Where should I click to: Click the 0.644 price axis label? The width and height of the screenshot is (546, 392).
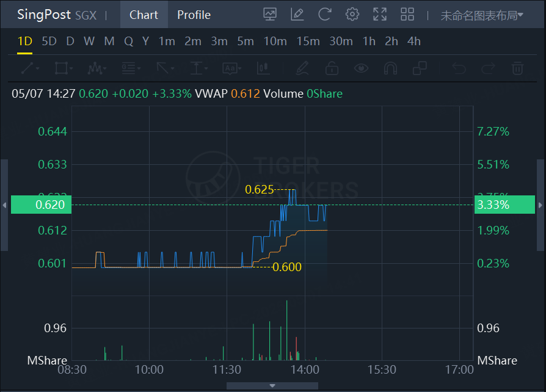(x=53, y=132)
